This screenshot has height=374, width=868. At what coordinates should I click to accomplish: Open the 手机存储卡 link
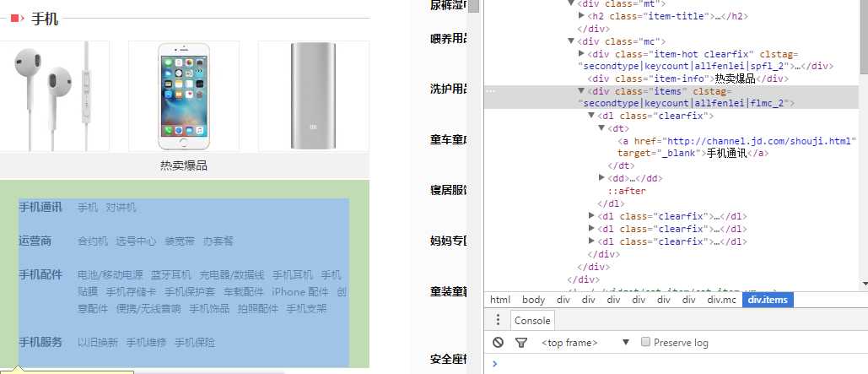tap(132, 292)
